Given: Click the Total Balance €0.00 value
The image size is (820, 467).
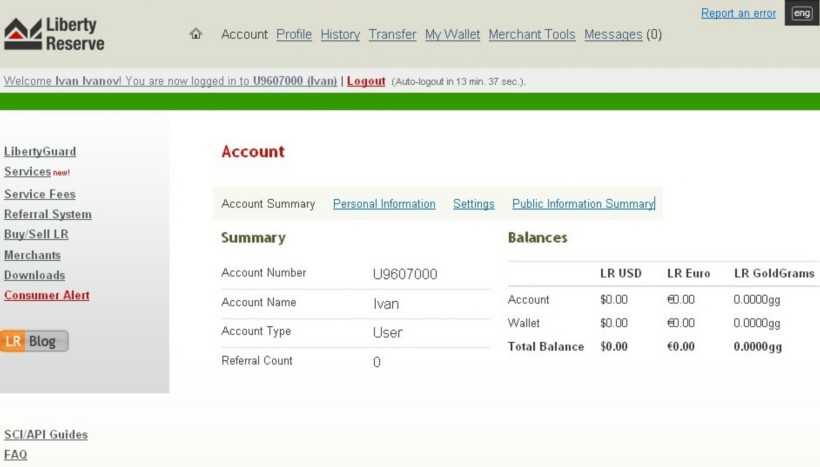Looking at the screenshot, I should coord(680,347).
